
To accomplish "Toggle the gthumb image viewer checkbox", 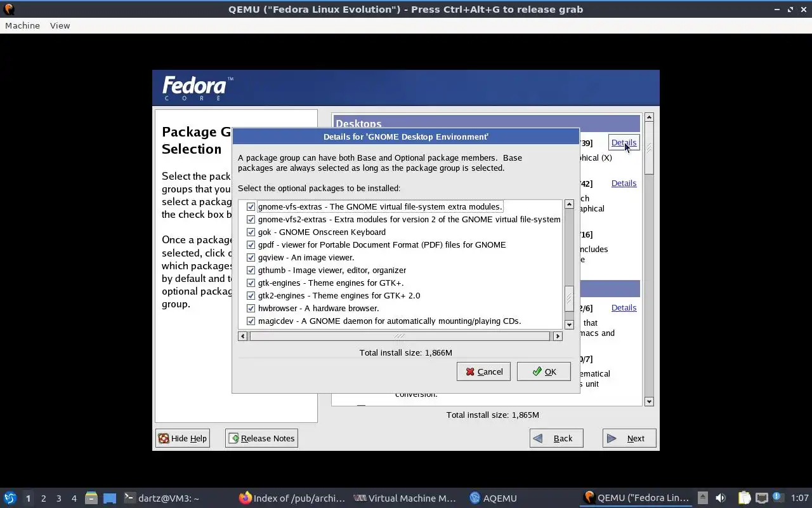I will [251, 271].
